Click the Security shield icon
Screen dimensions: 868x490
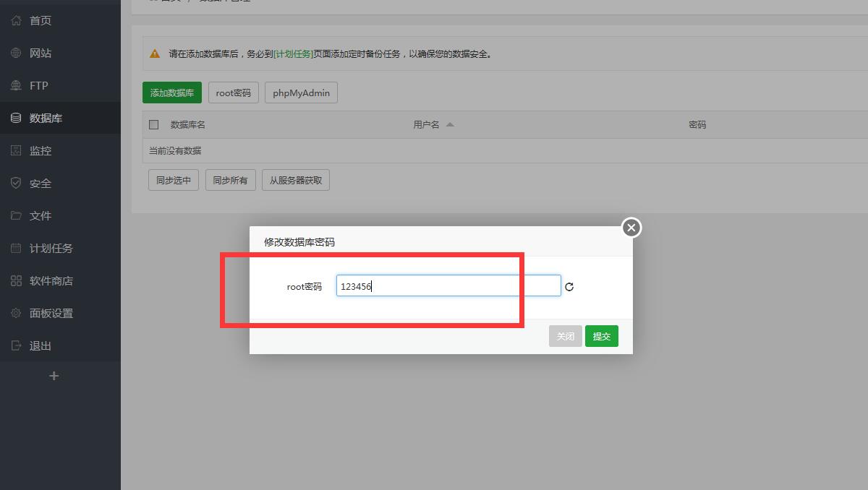[16, 183]
